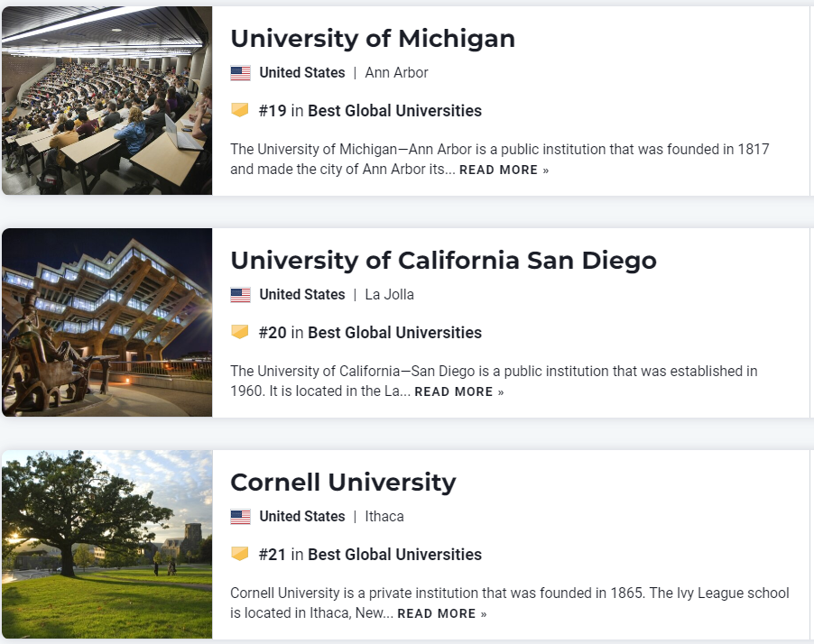814x644 pixels.
Task: Click the US flag icon beside La Jolla
Action: 240,295
